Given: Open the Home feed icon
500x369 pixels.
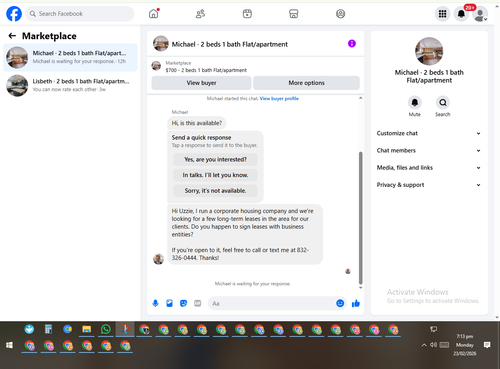Looking at the screenshot, I should coord(154,14).
